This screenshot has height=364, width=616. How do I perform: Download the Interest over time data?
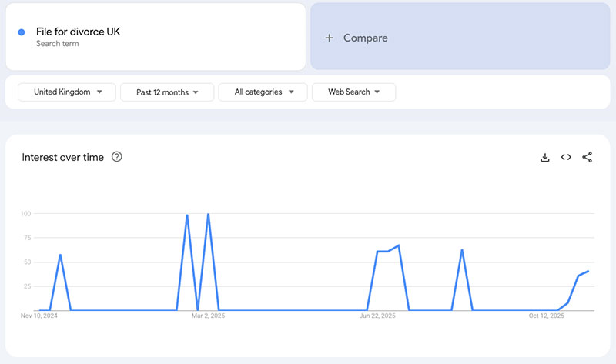tap(545, 157)
